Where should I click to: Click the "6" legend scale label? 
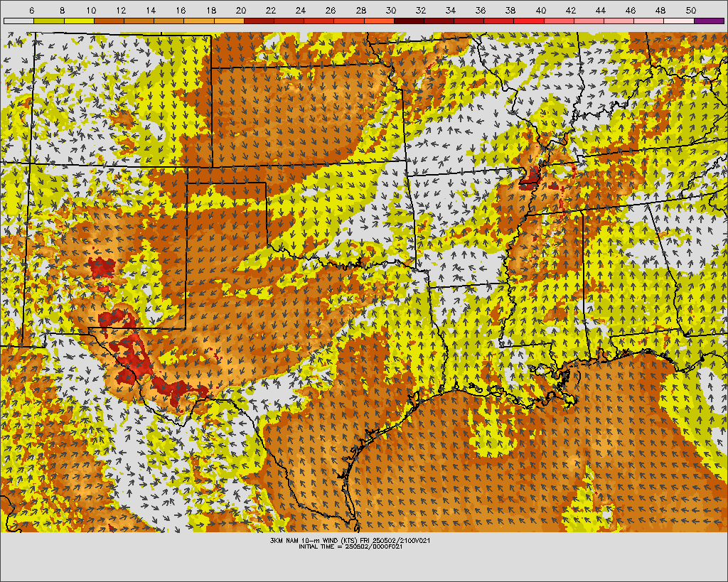[31, 10]
